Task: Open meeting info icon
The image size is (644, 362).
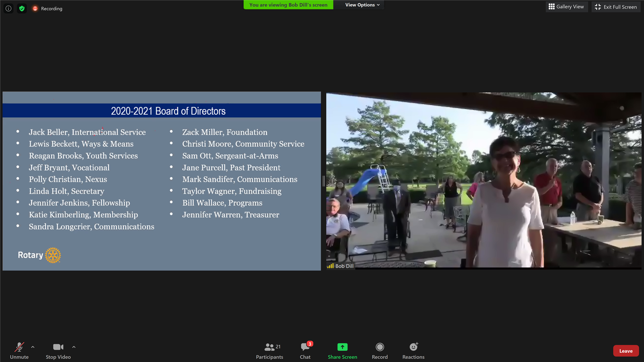Action: 8,8
